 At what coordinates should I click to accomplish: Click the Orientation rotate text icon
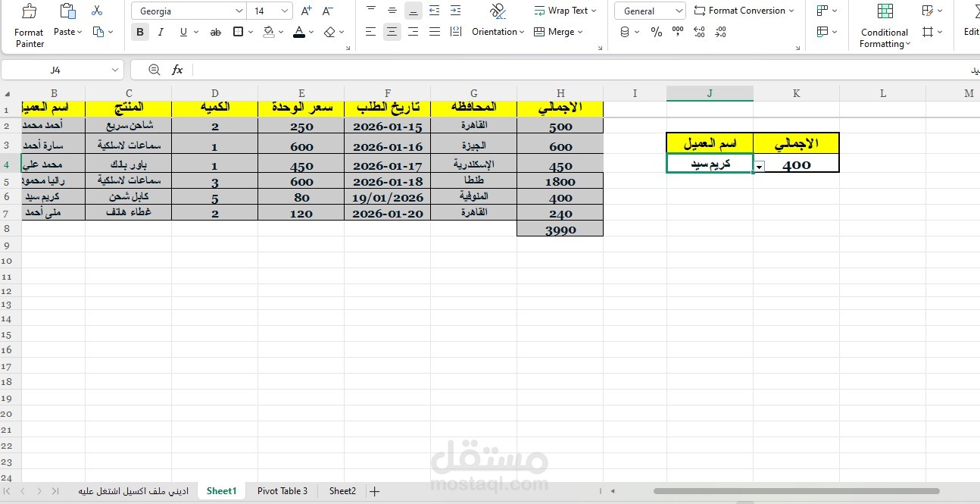tap(498, 11)
